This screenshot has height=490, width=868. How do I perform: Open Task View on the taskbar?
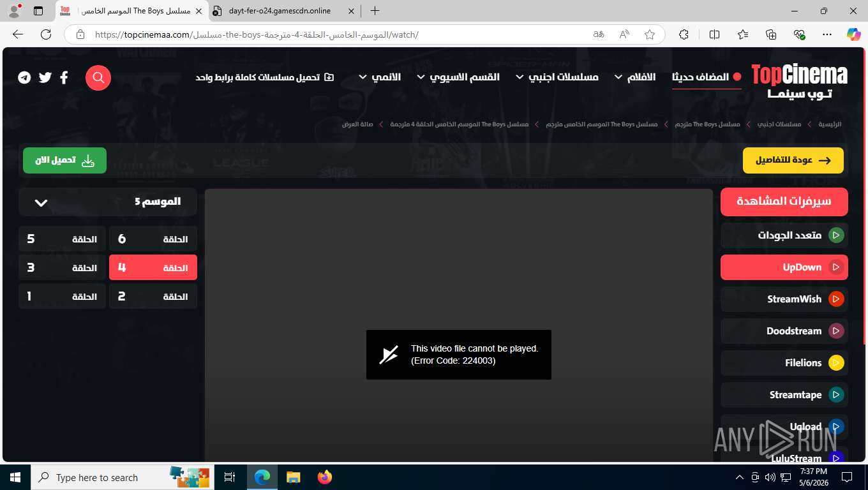tap(230, 477)
